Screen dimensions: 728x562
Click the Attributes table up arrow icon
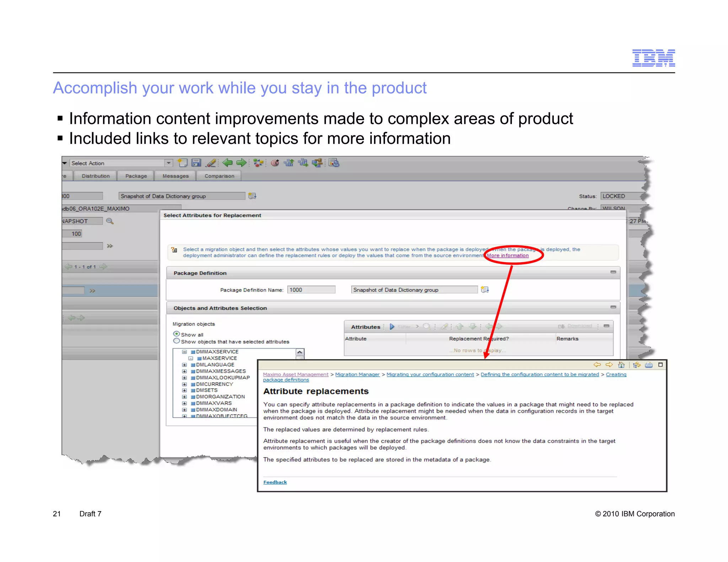tap(460, 326)
